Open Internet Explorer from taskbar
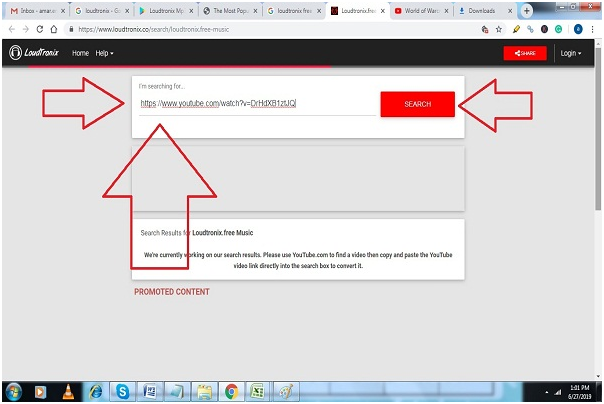604x404 pixels. coord(96,392)
